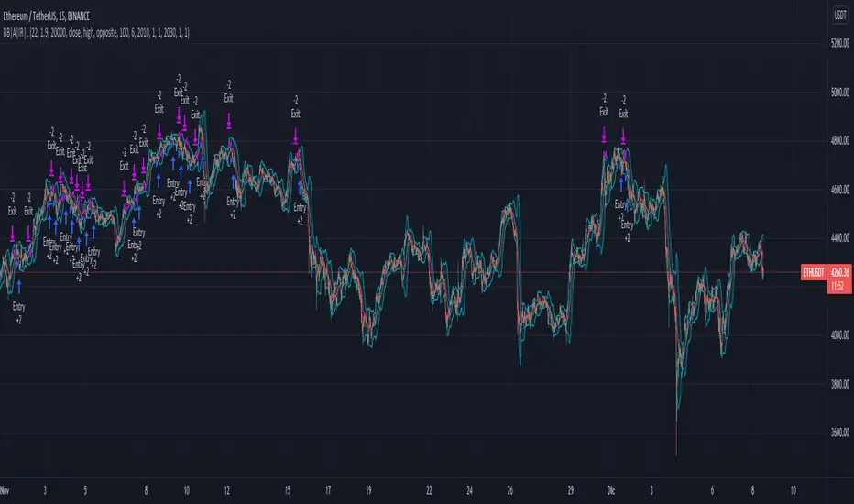Click the blue Entry arrow near Nov 12
854x504 pixels.
(233, 182)
